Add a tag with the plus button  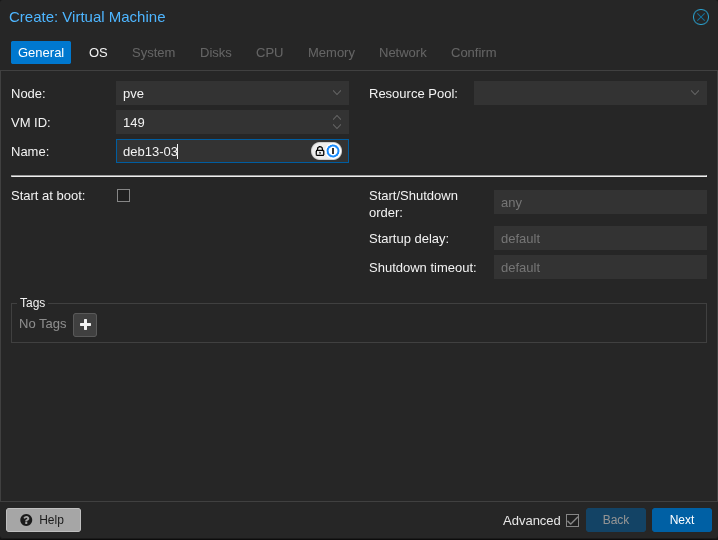point(85,325)
